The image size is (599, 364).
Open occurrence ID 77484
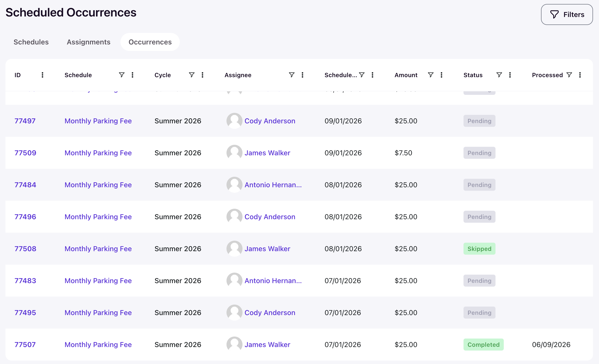[25, 185]
